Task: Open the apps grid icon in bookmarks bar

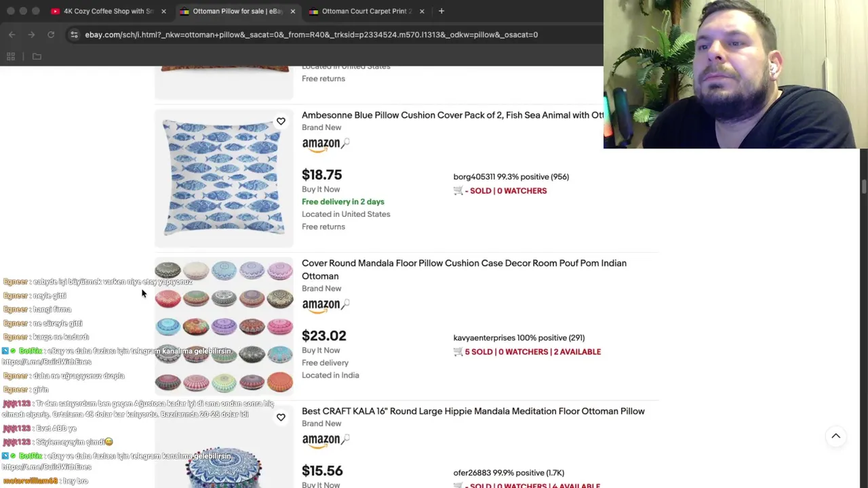Action: coord(11,57)
